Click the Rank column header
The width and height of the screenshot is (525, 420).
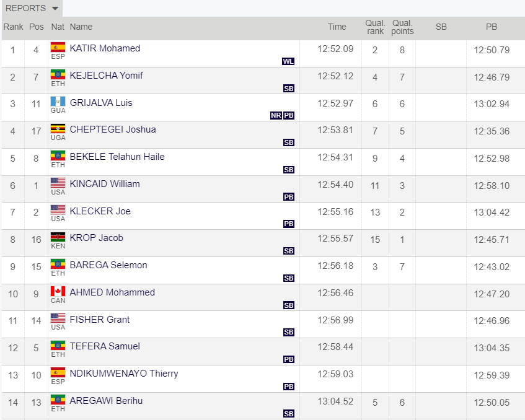(x=14, y=27)
